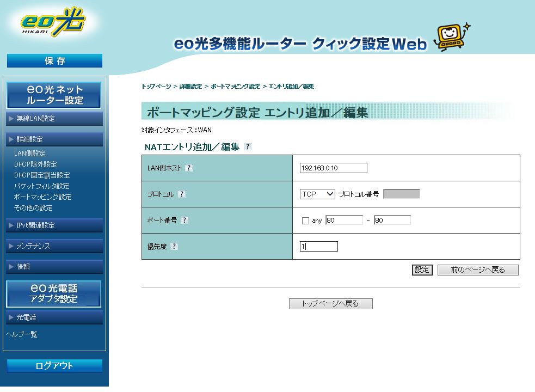Click the disabled プロトコル番号 field
Screen dimensions: 535x392
[402, 194]
